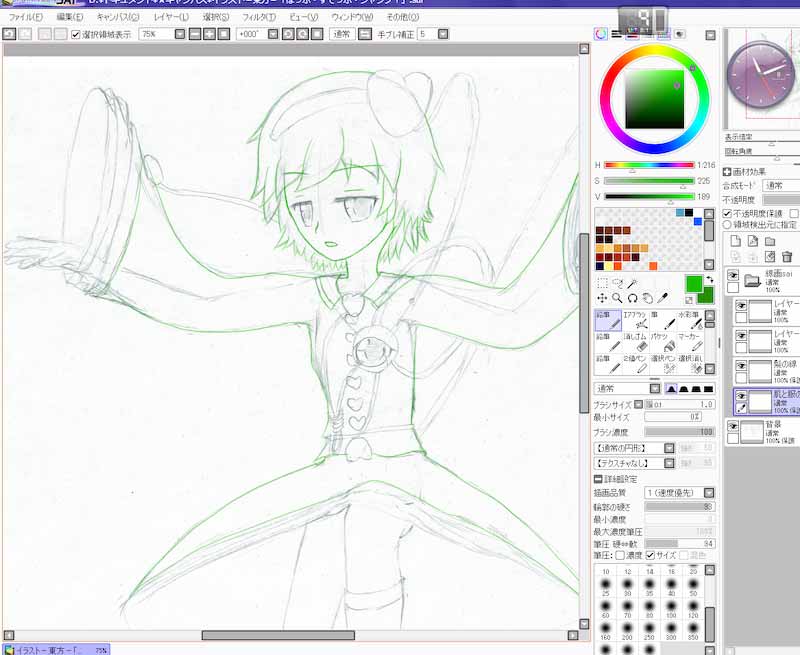This screenshot has width=800, height=655.
Task: Open the brush texture テクスチャなし dropdown
Action: [x=669, y=463]
